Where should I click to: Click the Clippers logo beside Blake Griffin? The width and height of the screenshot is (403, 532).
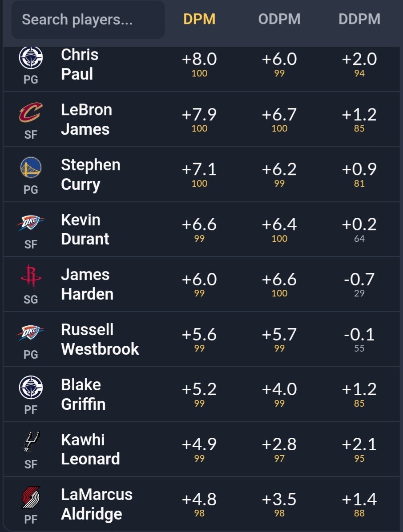point(31,387)
